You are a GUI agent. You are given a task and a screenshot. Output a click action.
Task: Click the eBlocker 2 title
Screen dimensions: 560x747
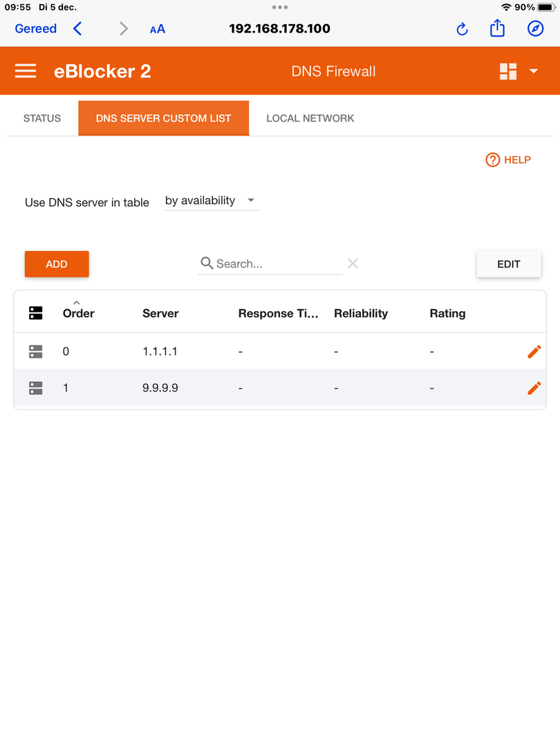click(102, 71)
